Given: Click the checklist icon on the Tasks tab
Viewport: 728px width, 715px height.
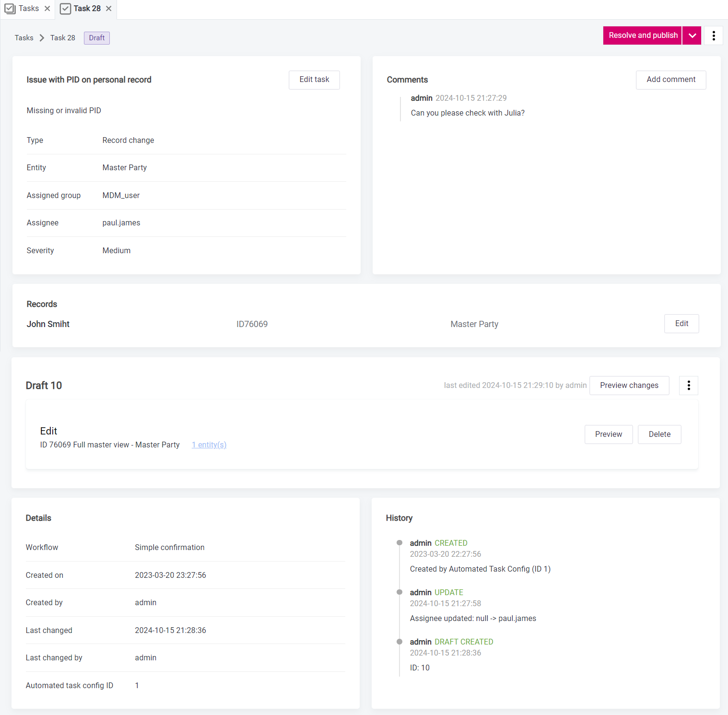Looking at the screenshot, I should pos(10,8).
